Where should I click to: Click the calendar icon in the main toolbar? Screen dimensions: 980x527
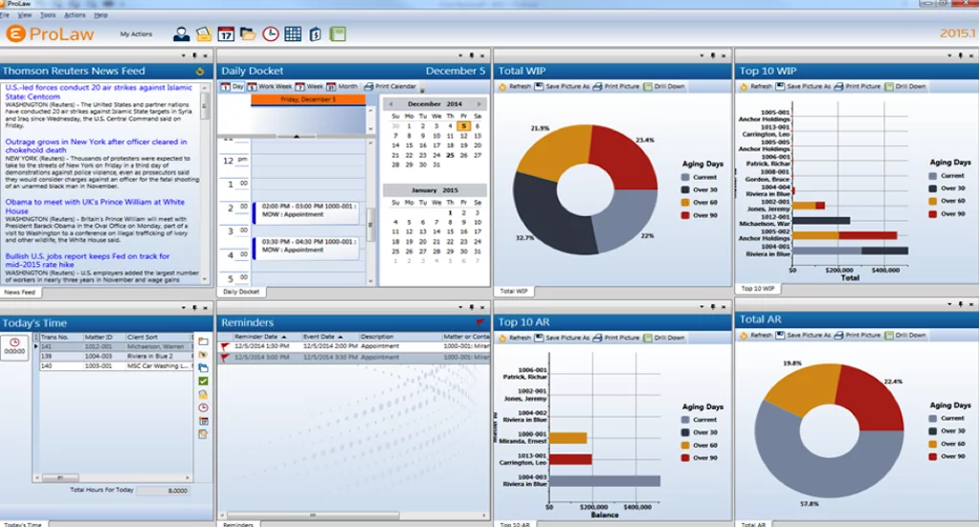226,34
